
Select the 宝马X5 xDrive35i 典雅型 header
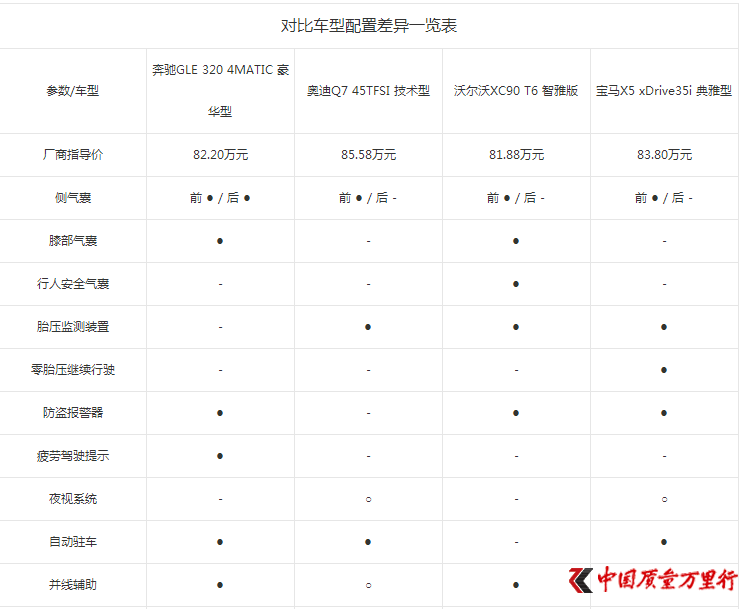tap(664, 91)
